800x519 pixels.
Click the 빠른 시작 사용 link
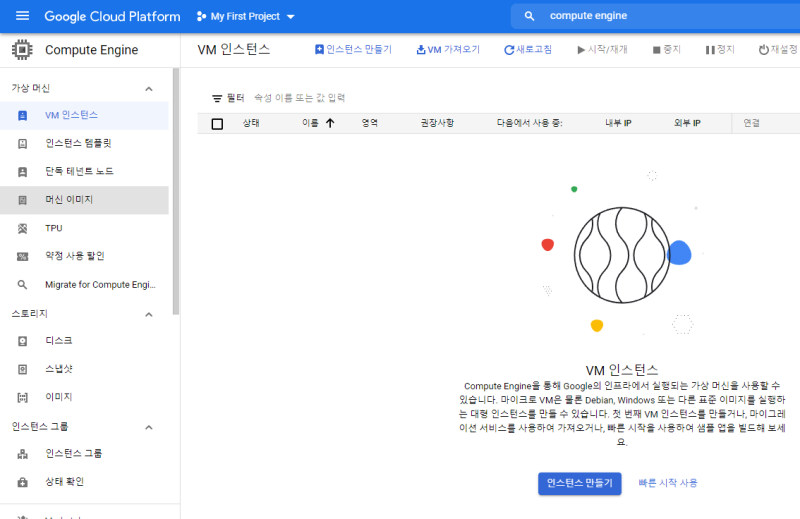(x=668, y=483)
